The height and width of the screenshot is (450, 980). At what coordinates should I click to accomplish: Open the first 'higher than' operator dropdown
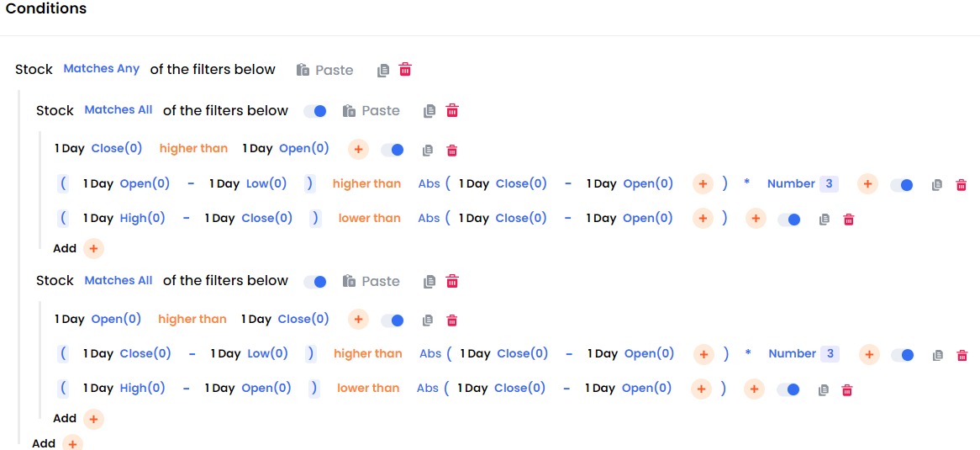pyautogui.click(x=194, y=149)
